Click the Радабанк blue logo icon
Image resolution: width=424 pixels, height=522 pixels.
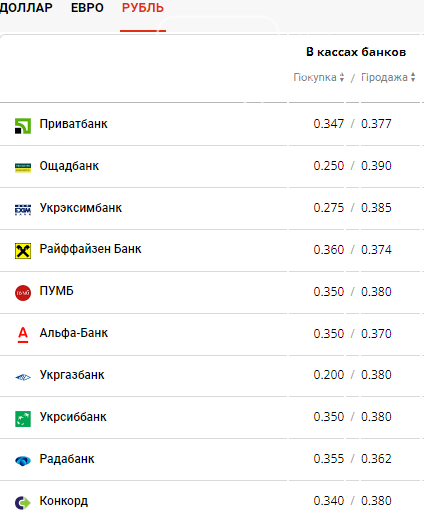[x=23, y=461]
